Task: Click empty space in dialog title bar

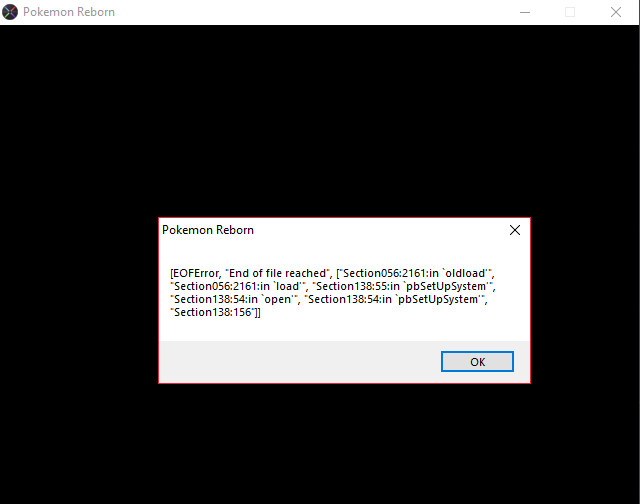Action: [x=380, y=230]
